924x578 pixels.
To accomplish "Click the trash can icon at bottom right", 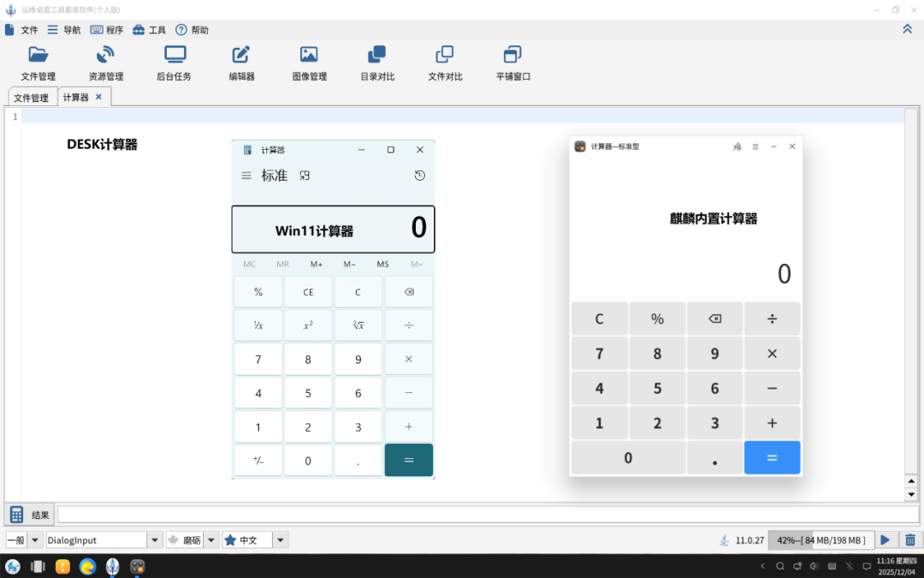I will click(909, 539).
